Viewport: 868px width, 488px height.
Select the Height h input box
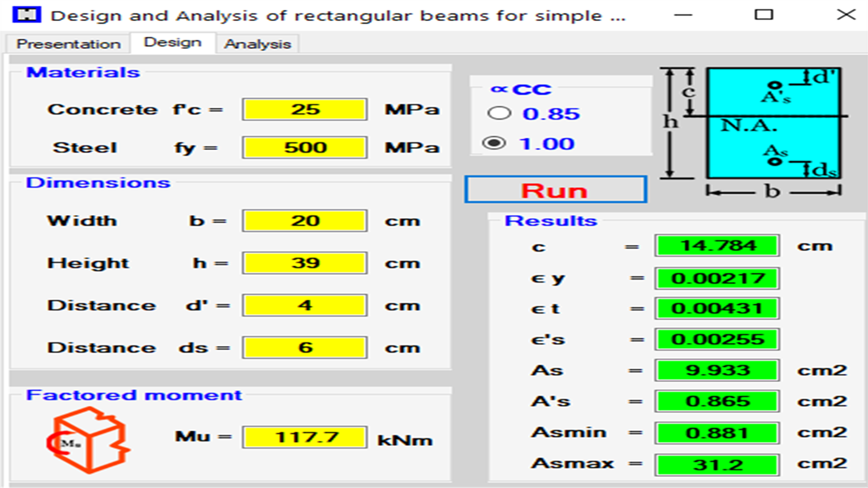tap(305, 262)
